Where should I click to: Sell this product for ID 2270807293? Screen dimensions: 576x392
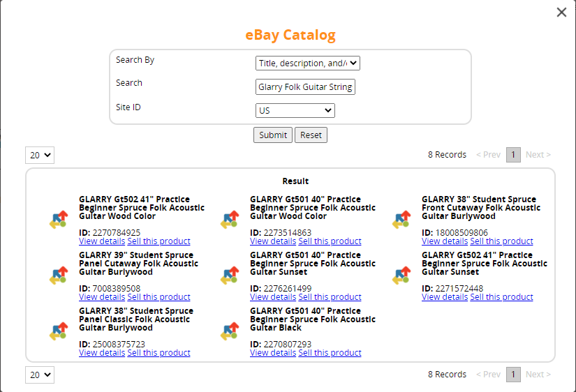(x=330, y=353)
